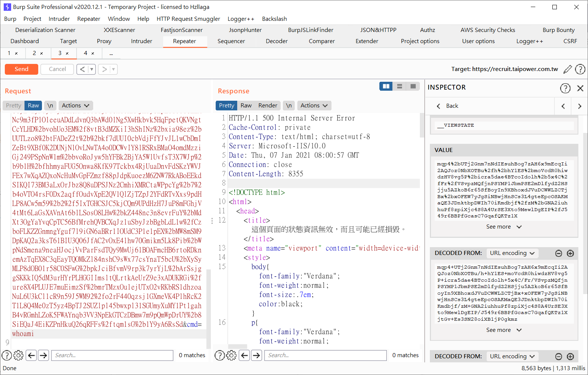This screenshot has height=375, width=588.
Task: Open Project options tab
Action: click(420, 41)
